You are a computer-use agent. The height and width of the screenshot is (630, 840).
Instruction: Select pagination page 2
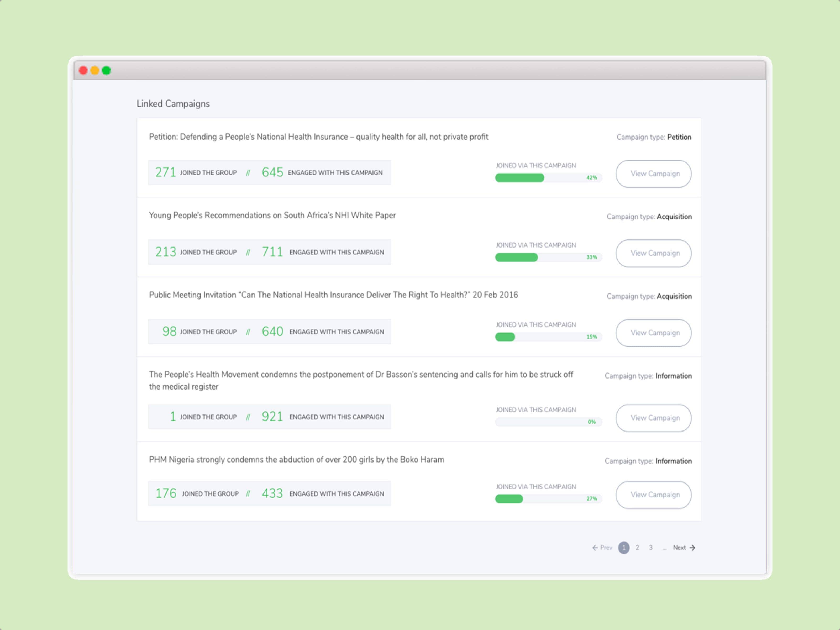click(x=637, y=548)
